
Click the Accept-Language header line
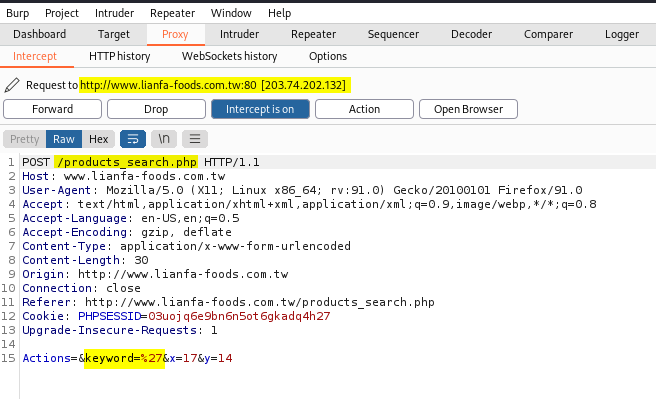[131, 218]
